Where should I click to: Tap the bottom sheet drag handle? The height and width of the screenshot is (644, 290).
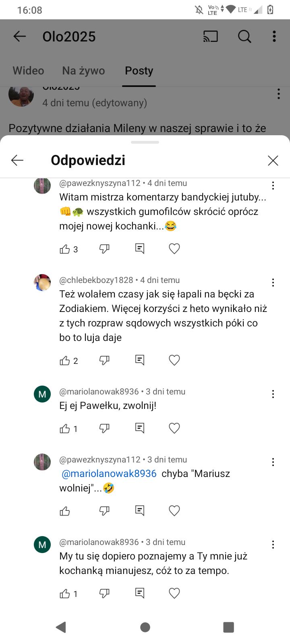(145, 142)
